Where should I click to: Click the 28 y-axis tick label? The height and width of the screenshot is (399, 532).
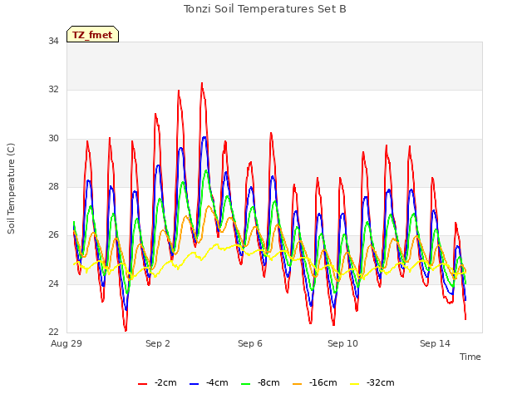[53, 186]
